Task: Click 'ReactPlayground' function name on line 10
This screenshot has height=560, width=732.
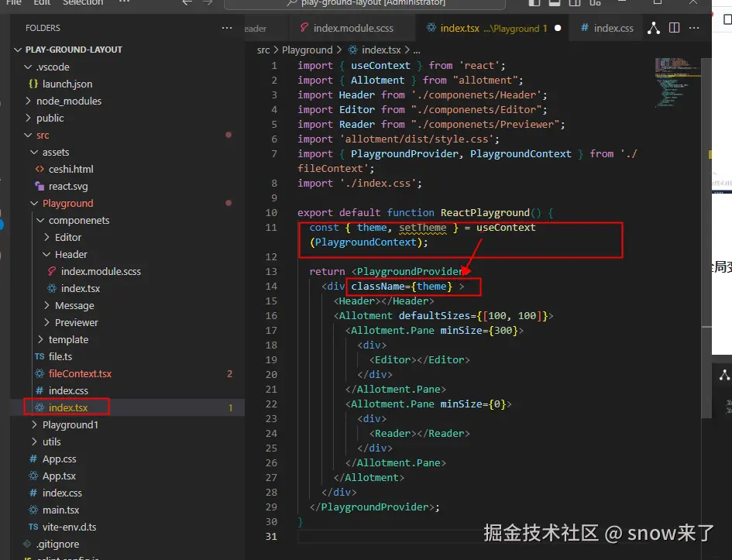Action: click(x=485, y=212)
